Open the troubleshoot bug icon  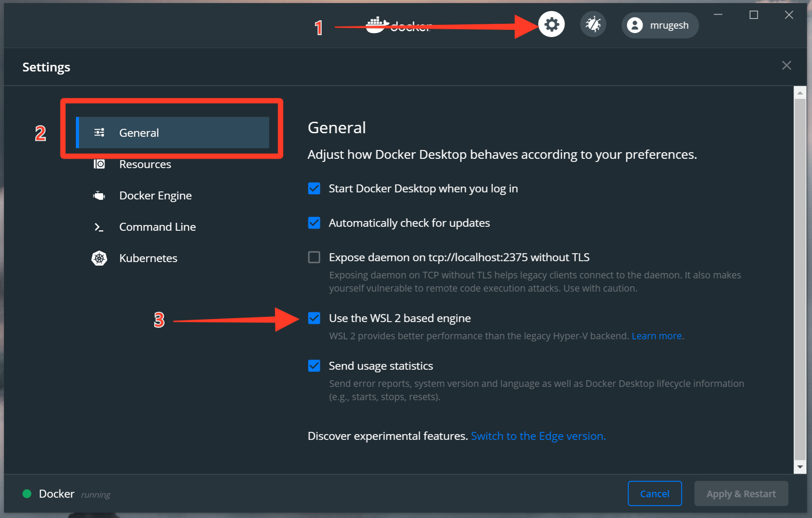(x=593, y=24)
